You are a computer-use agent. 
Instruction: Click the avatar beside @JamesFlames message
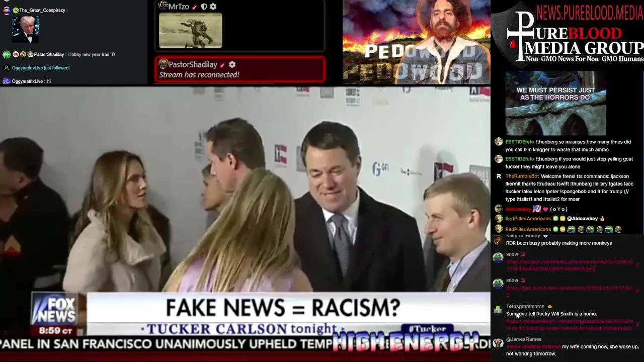pyautogui.click(x=498, y=343)
